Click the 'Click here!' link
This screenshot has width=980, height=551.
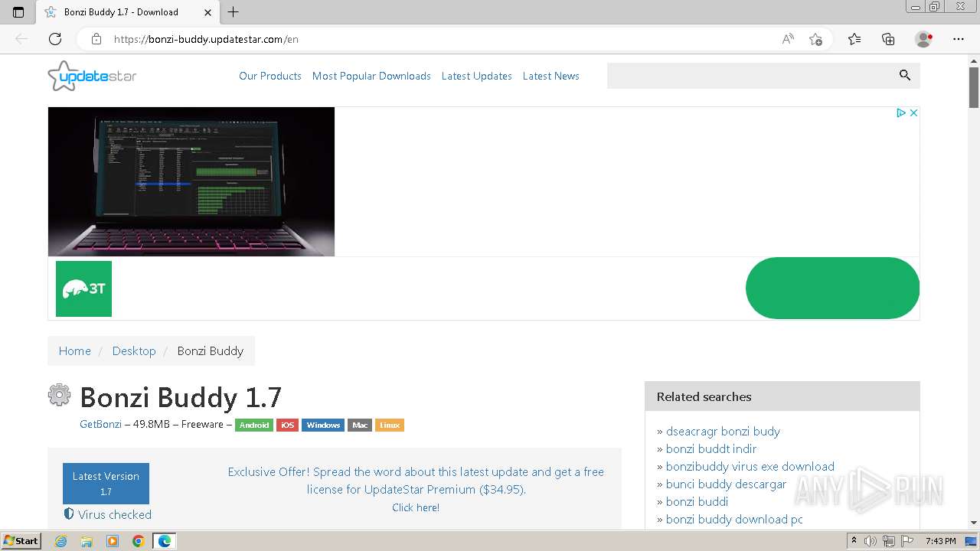tap(416, 507)
